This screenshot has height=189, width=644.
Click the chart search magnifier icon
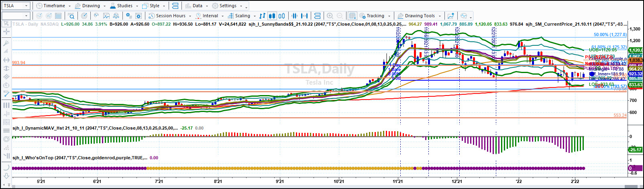point(71,16)
